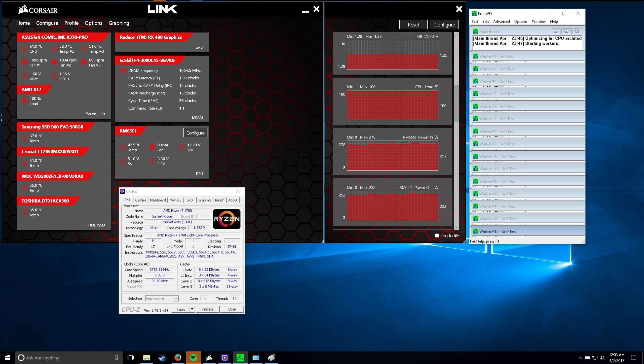Image resolution: width=644 pixels, height=364 pixels.
Task: Click the Fan #2 rpm icon
Action: pyautogui.click(x=54, y=62)
